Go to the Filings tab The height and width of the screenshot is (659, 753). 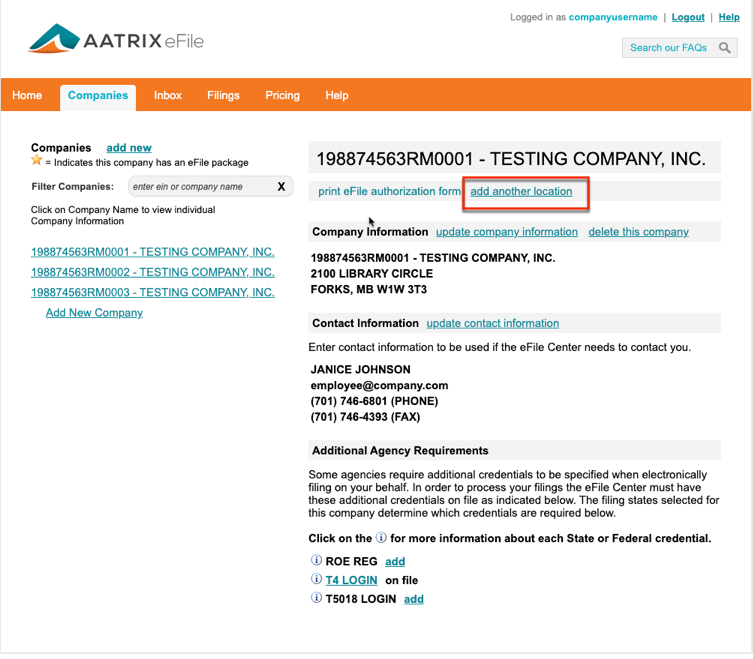point(223,96)
